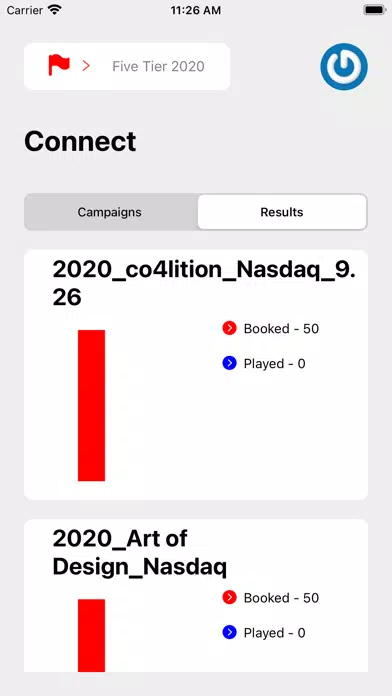392x696 pixels.
Task: Click the Wi-Fi status bar icon
Action: coord(55,10)
